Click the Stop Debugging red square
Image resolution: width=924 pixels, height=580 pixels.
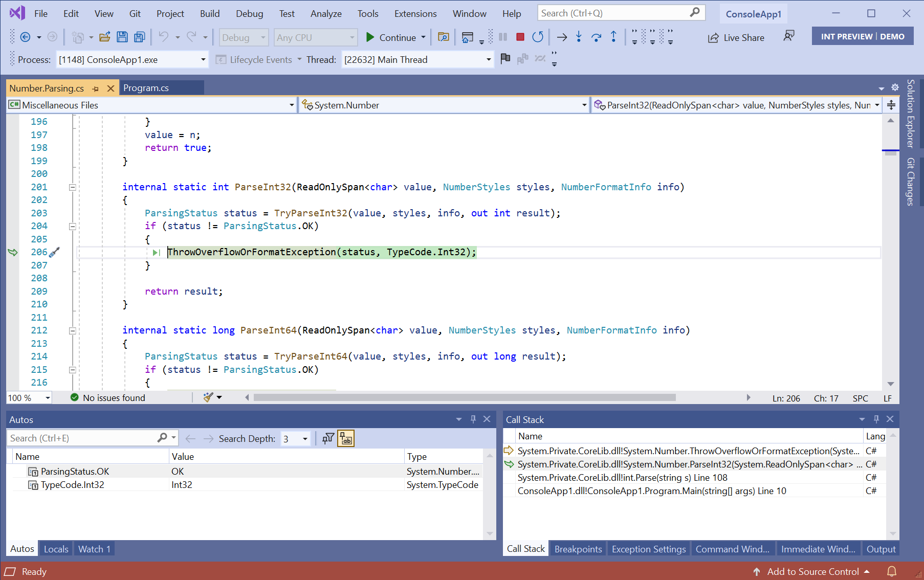point(520,37)
